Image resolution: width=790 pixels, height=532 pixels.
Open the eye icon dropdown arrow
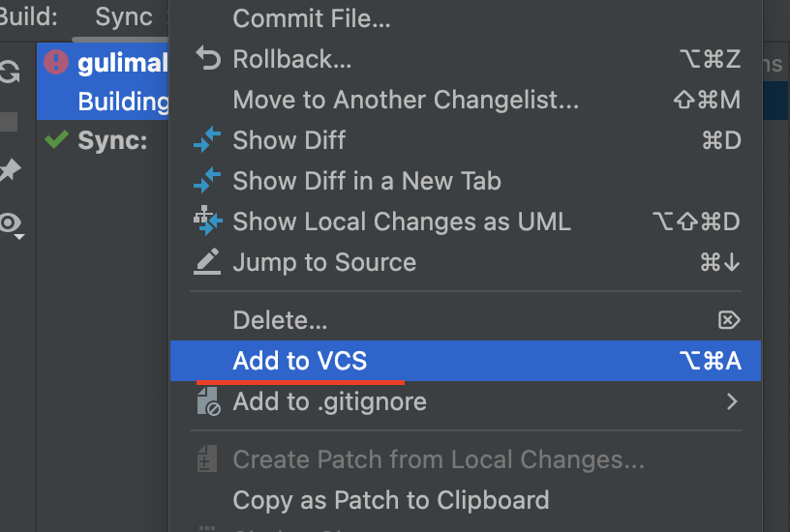(19, 235)
